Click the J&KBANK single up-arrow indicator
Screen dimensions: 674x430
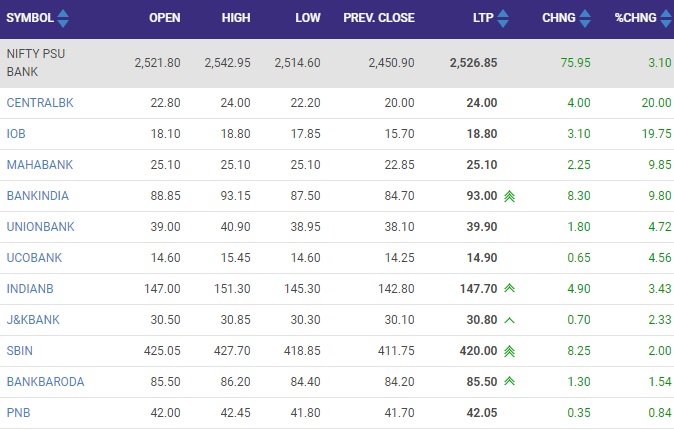(x=509, y=320)
